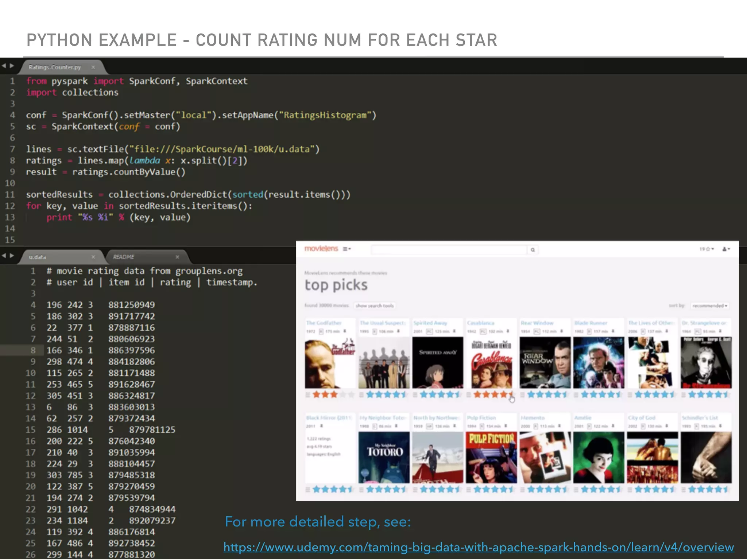Click the list icon beside Casablanca's stars
The image size is (747, 560).
click(469, 394)
